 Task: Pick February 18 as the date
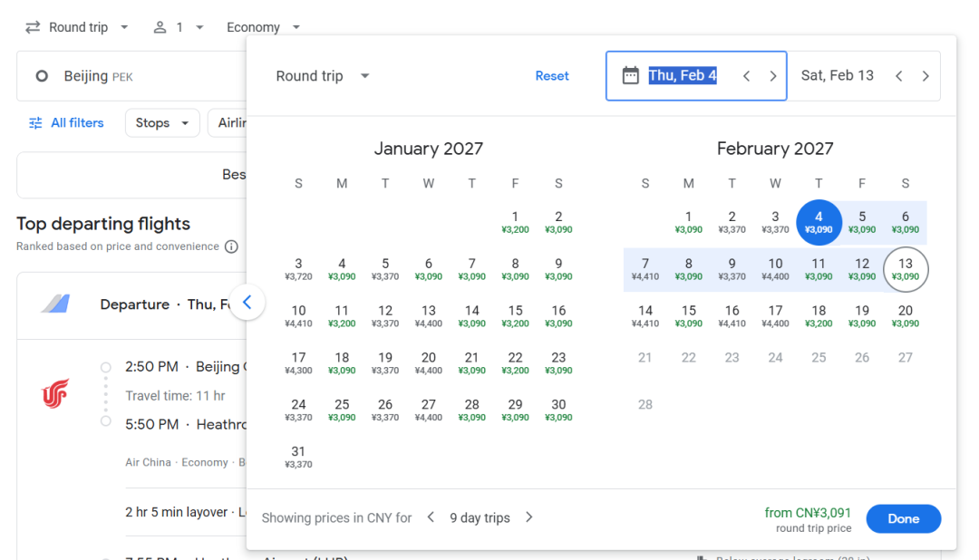click(x=819, y=315)
